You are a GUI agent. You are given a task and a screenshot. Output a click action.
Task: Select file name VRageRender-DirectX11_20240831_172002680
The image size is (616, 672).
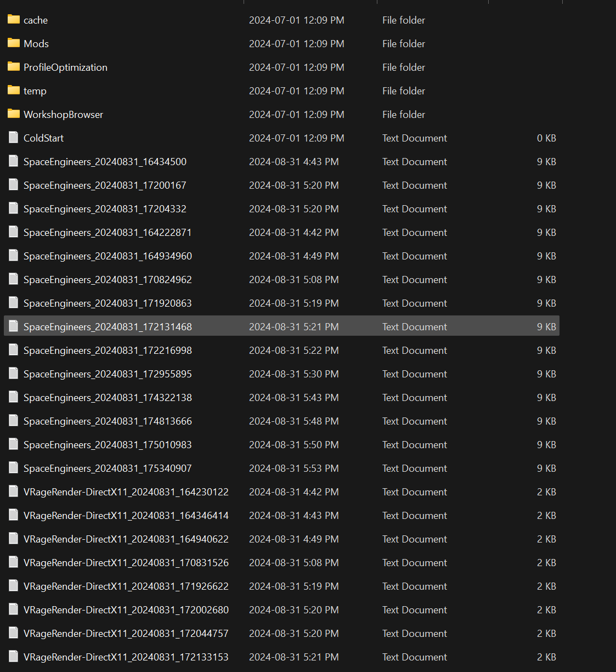(x=126, y=610)
